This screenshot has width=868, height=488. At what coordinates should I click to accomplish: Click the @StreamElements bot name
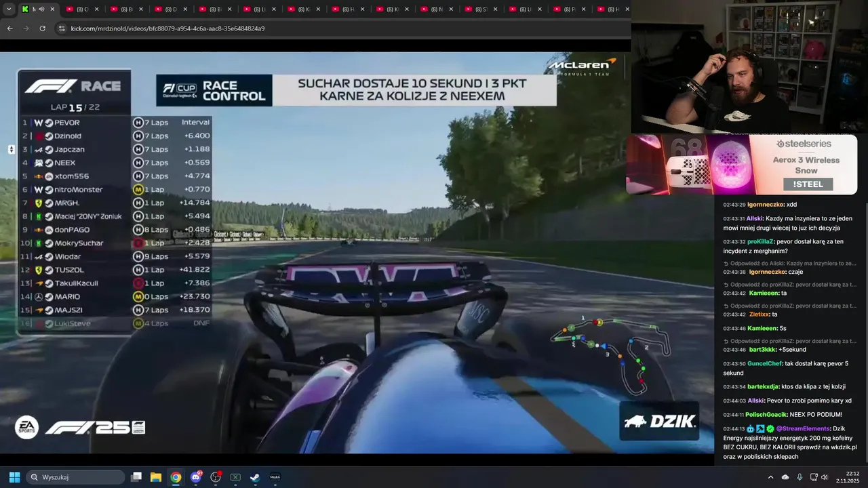[x=803, y=429]
